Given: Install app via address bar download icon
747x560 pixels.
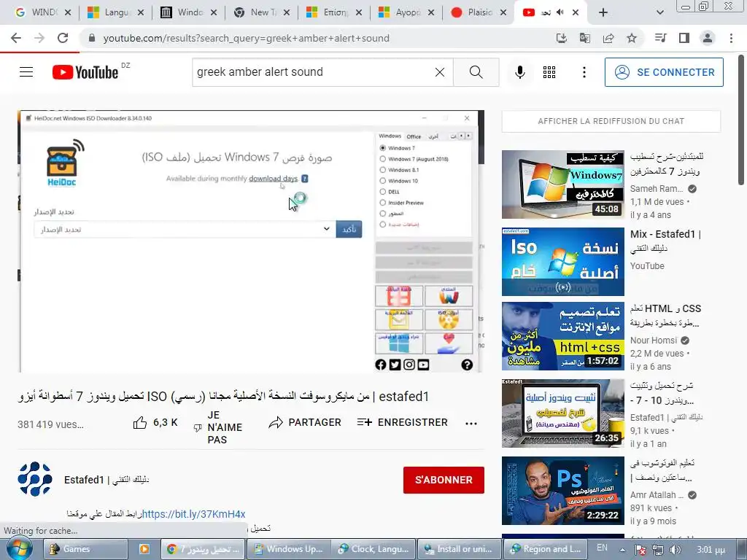Looking at the screenshot, I should [562, 38].
